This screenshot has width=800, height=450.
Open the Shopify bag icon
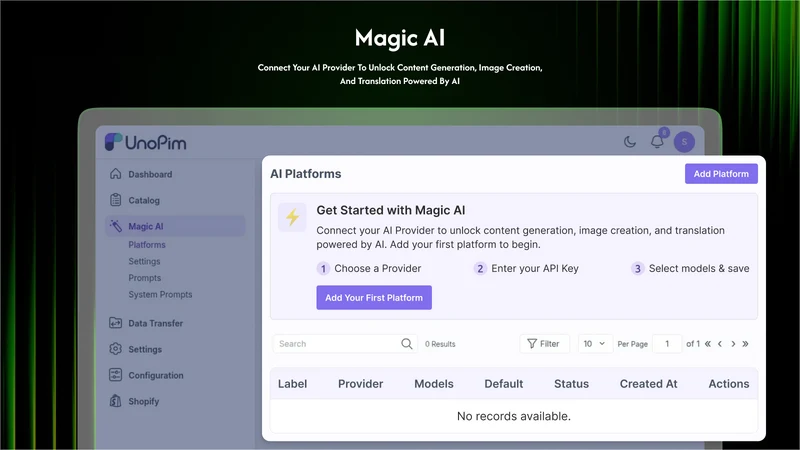point(116,401)
